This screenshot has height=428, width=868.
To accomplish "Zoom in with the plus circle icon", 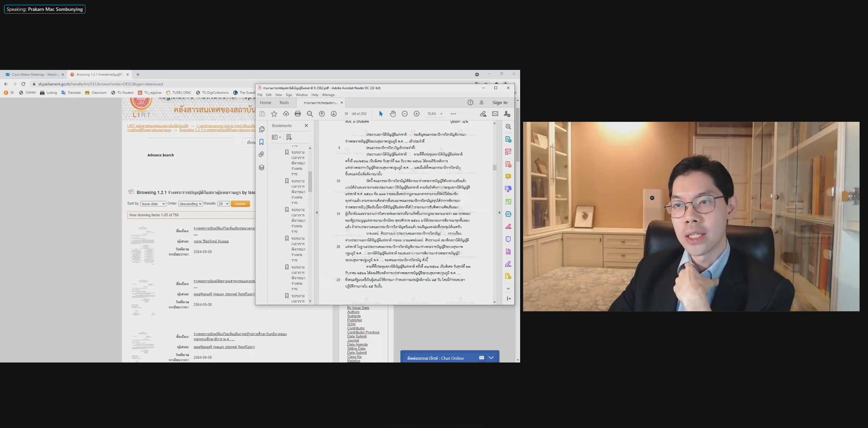I will [416, 114].
